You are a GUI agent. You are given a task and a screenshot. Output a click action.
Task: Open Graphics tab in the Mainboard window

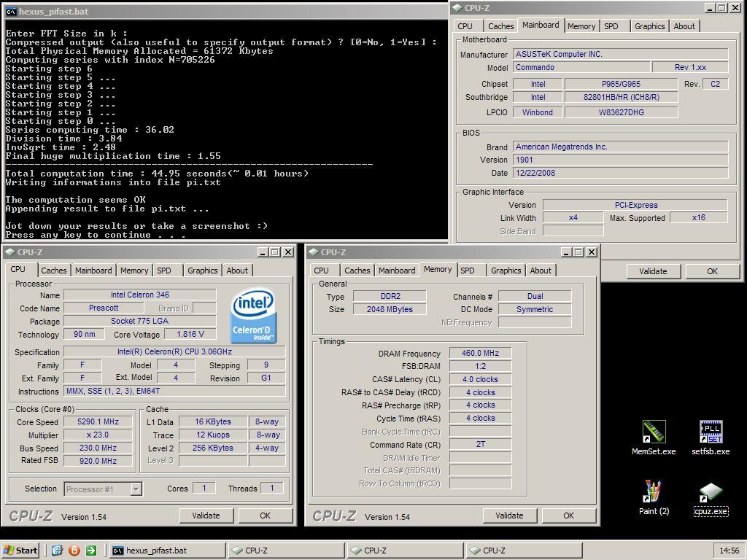(x=650, y=26)
